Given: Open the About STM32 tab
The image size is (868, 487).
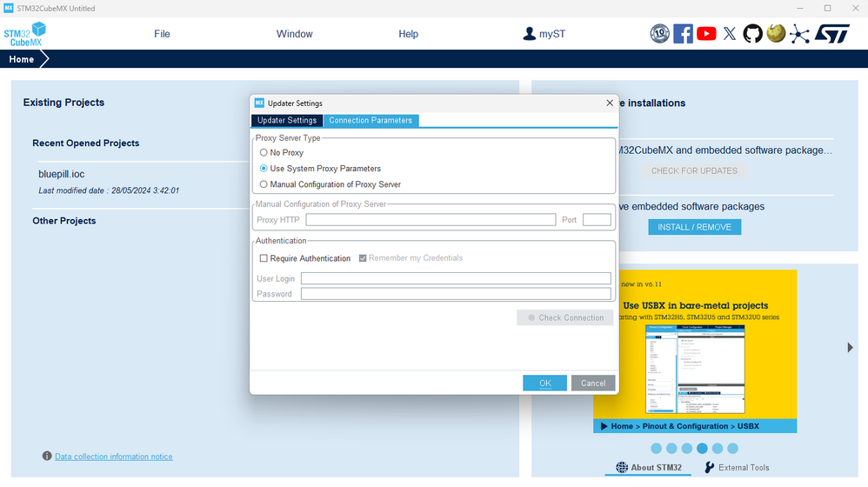Looking at the screenshot, I should coord(648,468).
